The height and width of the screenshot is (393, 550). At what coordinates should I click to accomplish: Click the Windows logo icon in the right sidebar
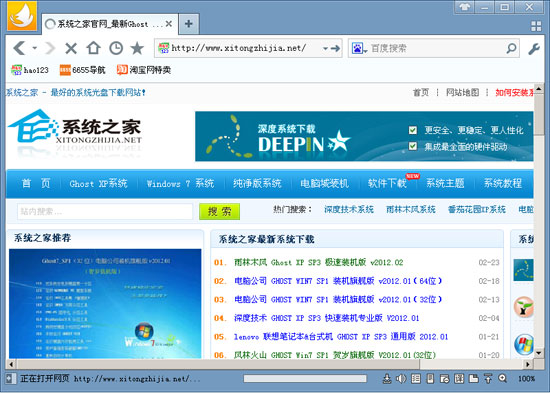pyautogui.click(x=524, y=344)
